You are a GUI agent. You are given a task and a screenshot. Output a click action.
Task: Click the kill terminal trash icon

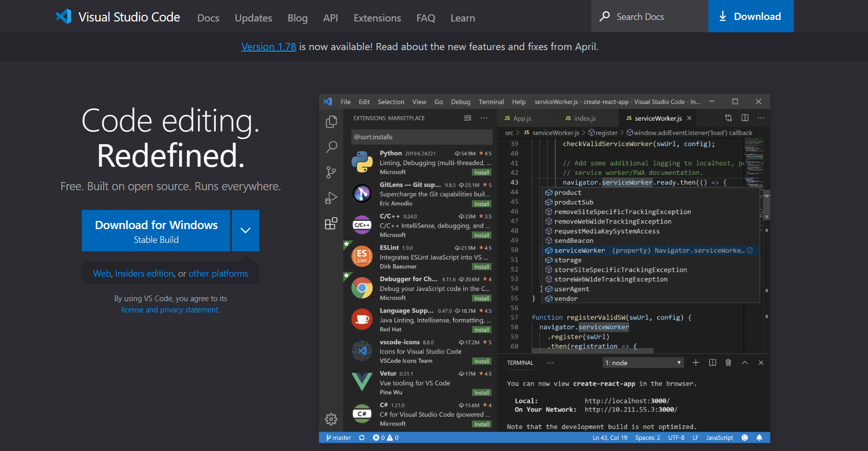[x=728, y=363]
